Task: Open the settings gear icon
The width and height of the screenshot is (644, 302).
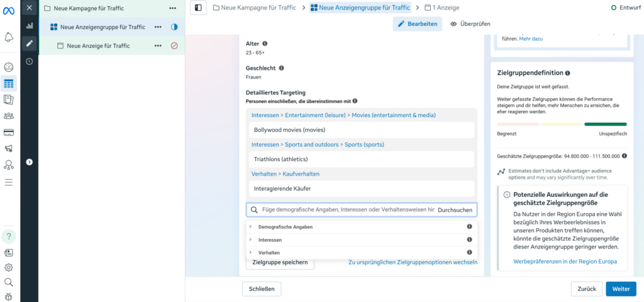Action: pos(9,267)
